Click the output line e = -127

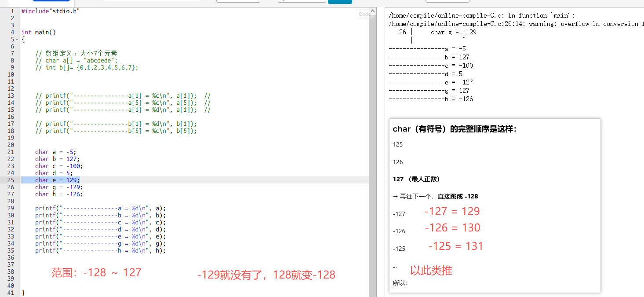point(431,82)
